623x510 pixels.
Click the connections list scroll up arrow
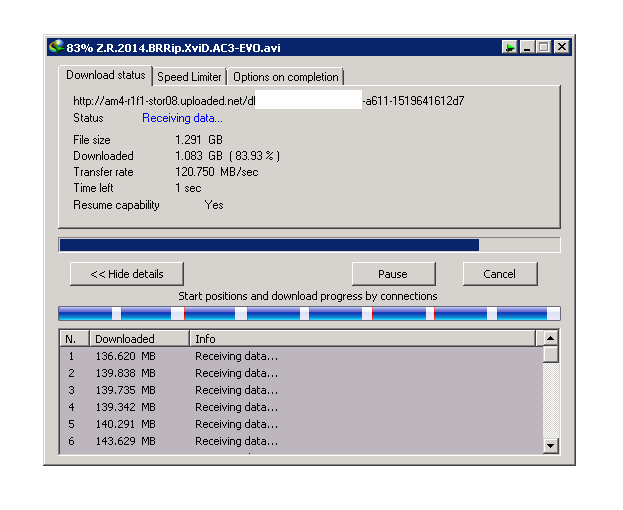point(551,338)
